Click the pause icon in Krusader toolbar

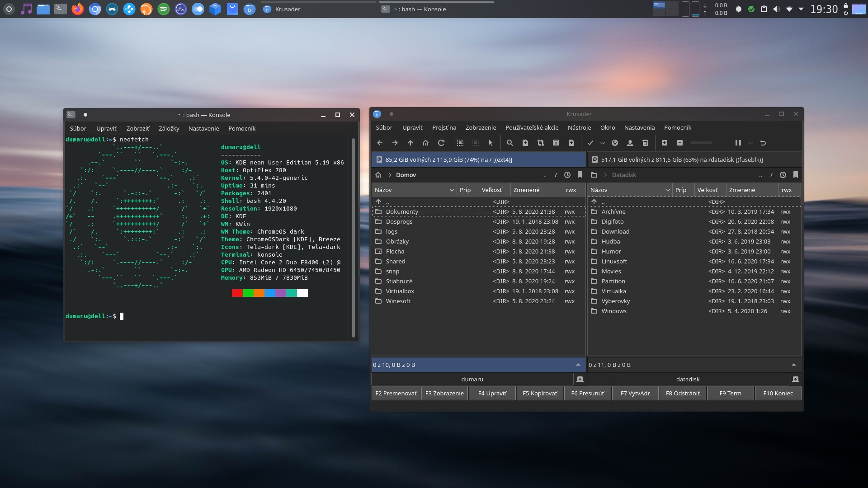point(738,143)
